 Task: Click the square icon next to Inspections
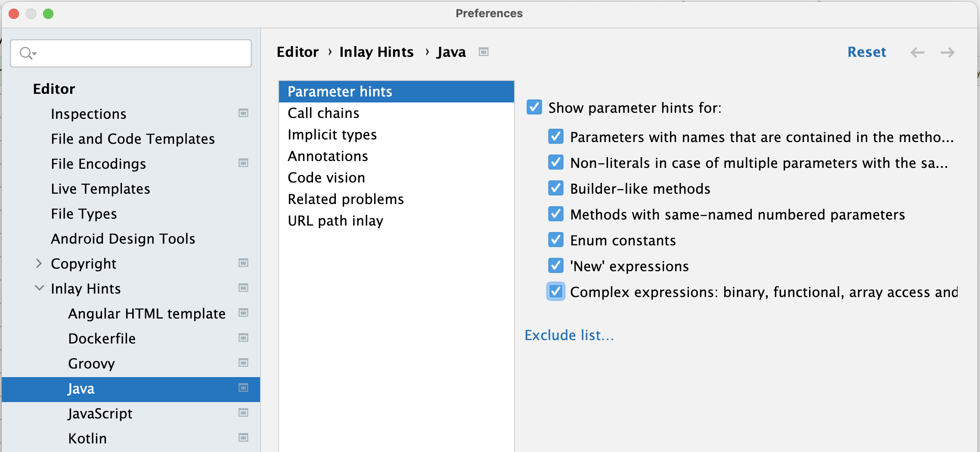pos(243,113)
